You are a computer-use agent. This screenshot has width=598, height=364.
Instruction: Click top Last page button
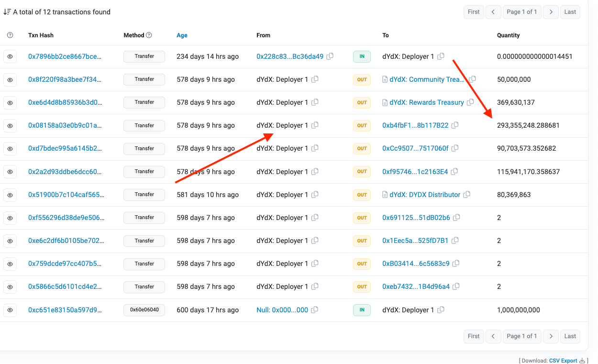tap(570, 12)
